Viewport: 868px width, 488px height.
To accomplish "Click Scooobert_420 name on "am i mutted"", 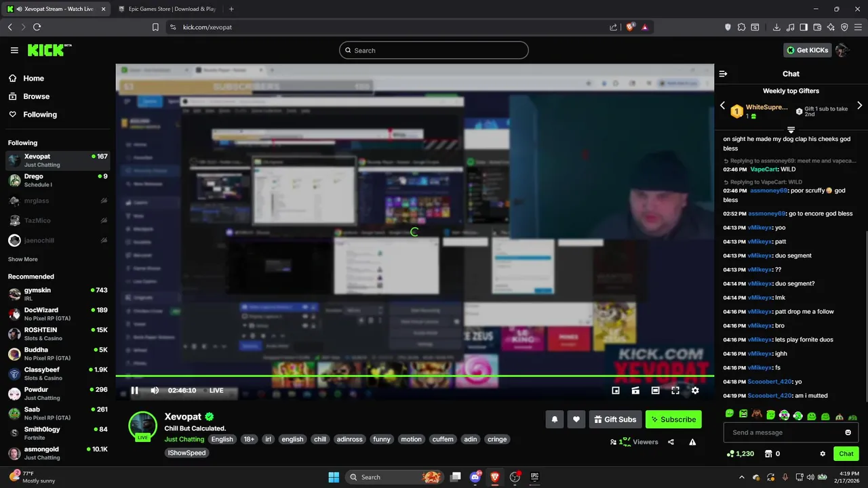I will pyautogui.click(x=770, y=396).
